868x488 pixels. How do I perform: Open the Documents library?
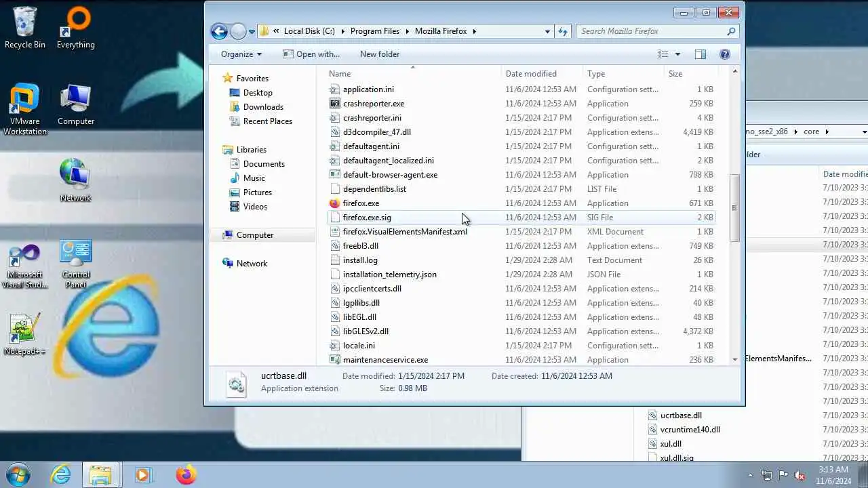click(x=264, y=164)
